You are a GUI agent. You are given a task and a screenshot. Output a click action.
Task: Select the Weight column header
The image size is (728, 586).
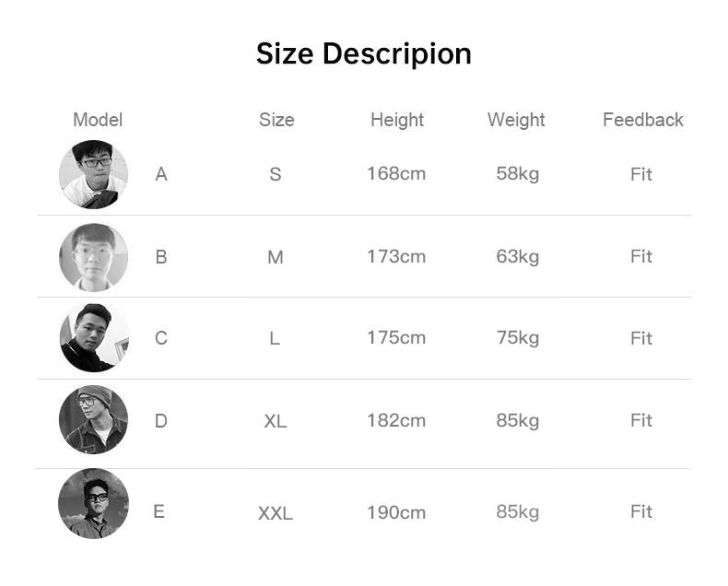coord(516,120)
